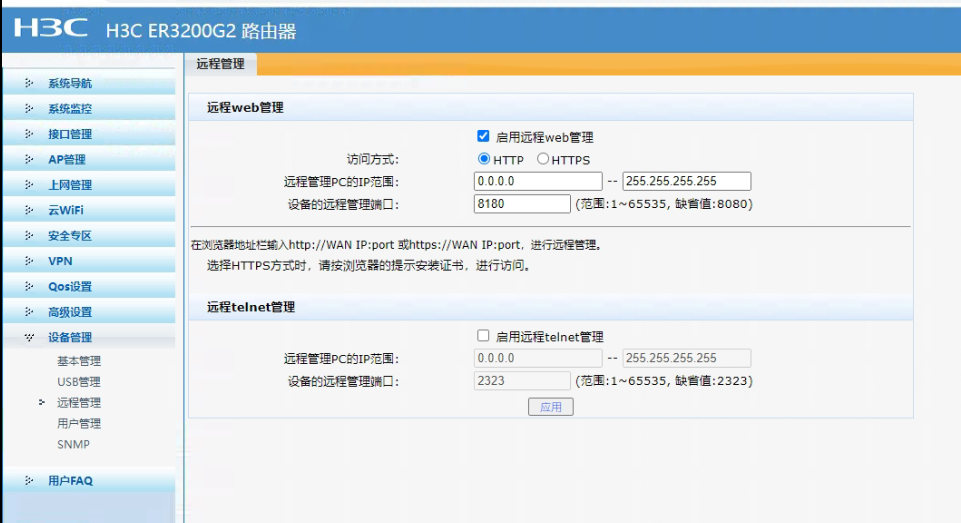Open 高级设置 in sidebar
This screenshot has height=523, width=961.
coord(70,313)
